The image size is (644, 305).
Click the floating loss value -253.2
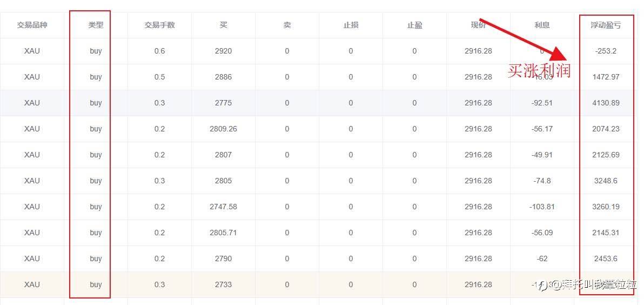[x=606, y=51]
